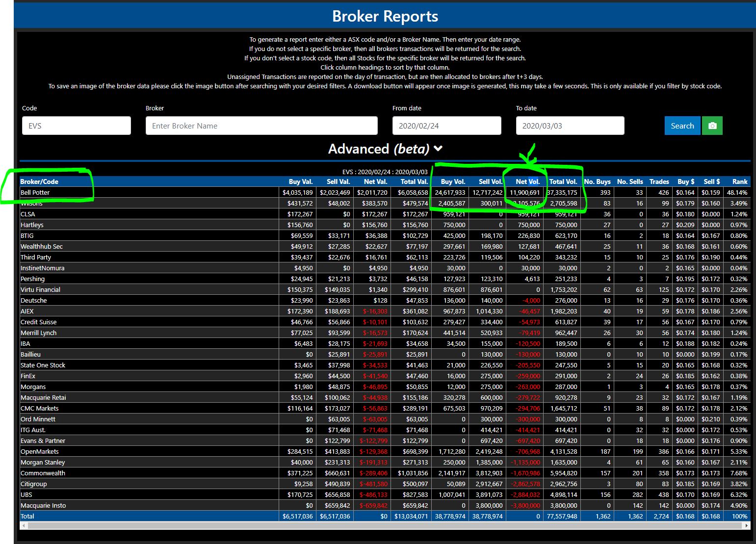The width and height of the screenshot is (756, 544).
Task: Select the Macquarie Insto broker name
Action: [43, 505]
